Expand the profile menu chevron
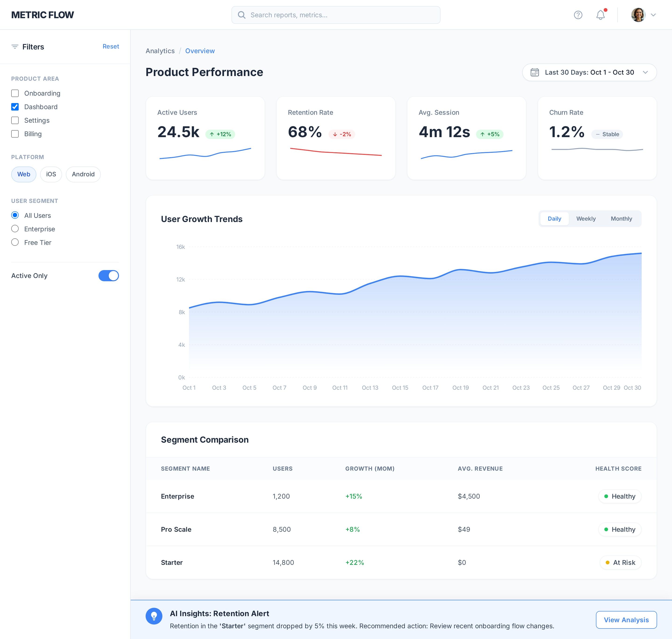672x639 pixels. 653,15
